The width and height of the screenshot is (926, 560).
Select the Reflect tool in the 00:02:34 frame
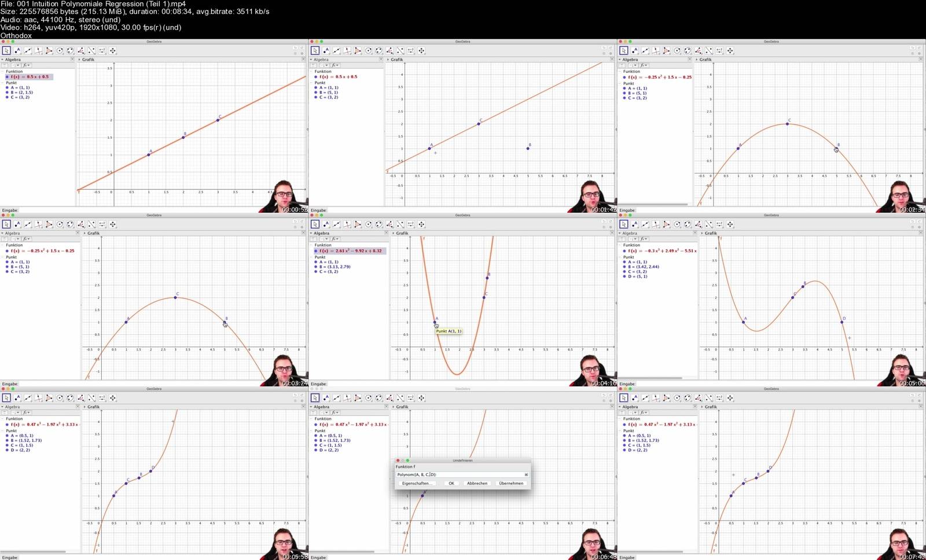click(709, 51)
